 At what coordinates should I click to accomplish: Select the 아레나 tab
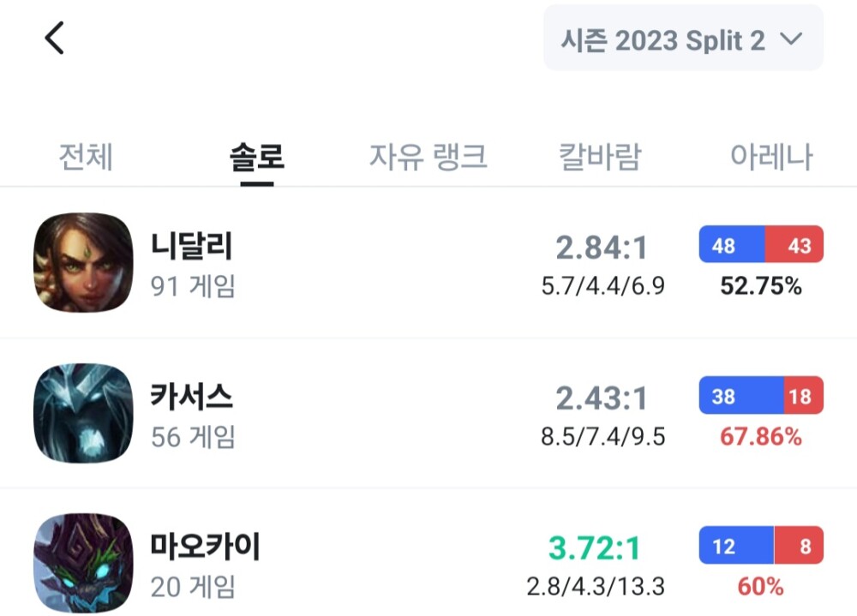771,158
